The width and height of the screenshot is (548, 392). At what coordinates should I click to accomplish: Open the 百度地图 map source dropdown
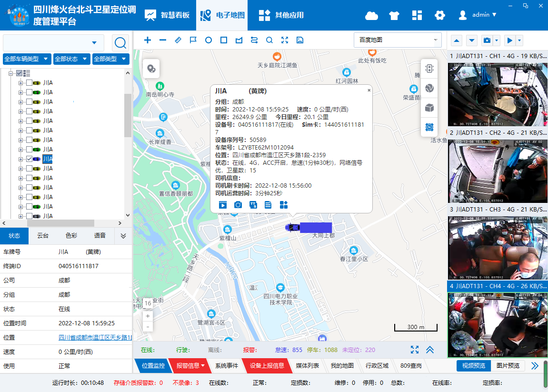pos(397,40)
